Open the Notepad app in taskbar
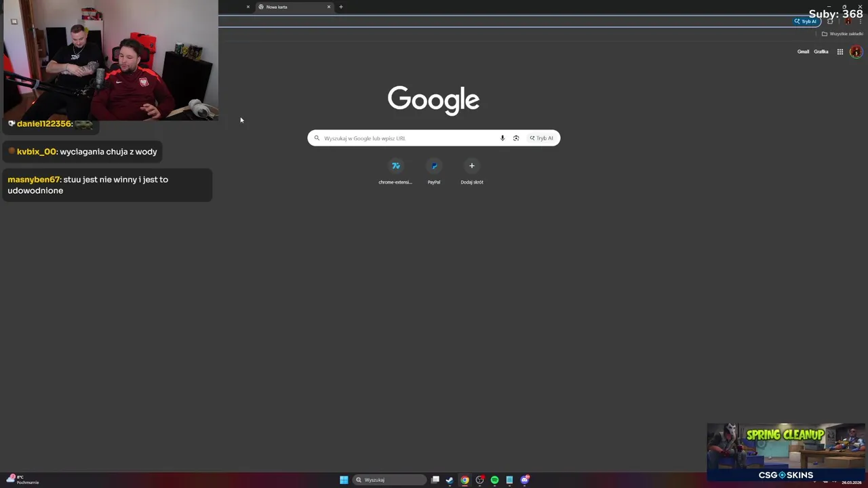Screen dimensions: 868x488 point(509,480)
